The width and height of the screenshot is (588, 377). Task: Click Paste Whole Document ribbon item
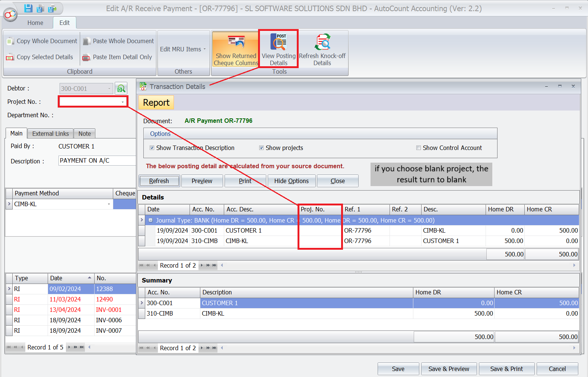point(118,41)
